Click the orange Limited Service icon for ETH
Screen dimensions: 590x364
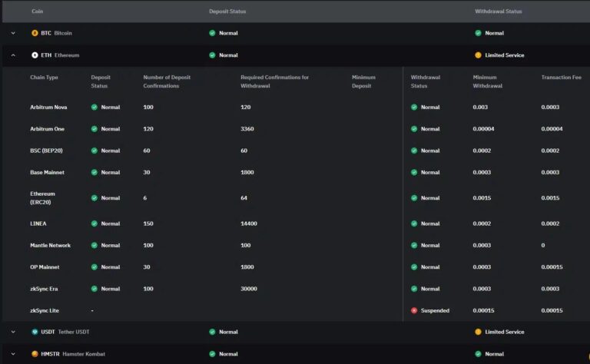(x=478, y=55)
